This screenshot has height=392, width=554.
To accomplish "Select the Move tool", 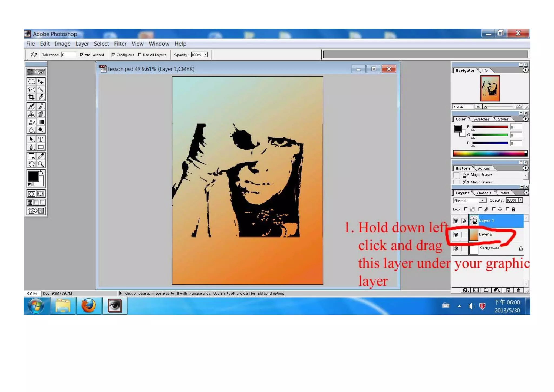I will pyautogui.click(x=41, y=81).
